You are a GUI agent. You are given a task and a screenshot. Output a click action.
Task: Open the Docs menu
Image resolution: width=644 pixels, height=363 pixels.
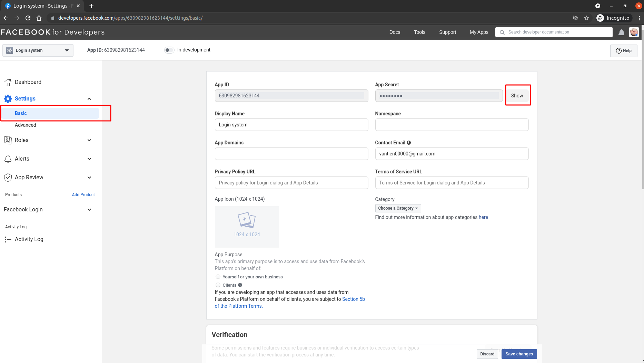point(395,32)
